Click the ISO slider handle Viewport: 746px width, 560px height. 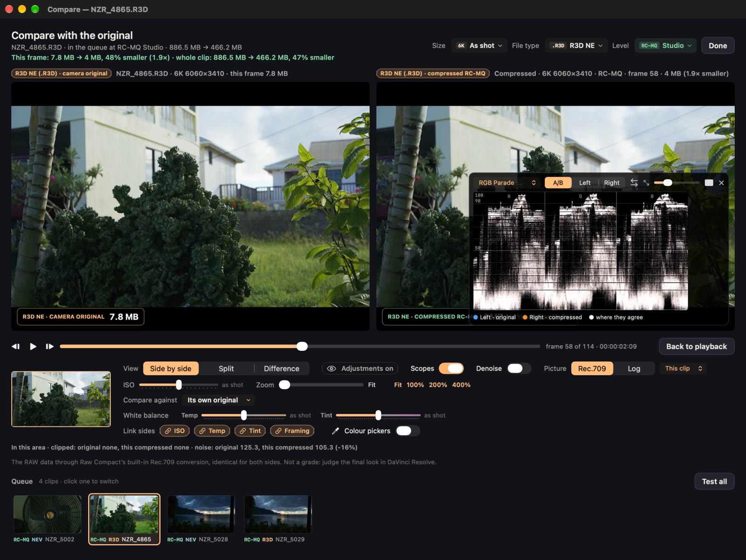tap(179, 385)
